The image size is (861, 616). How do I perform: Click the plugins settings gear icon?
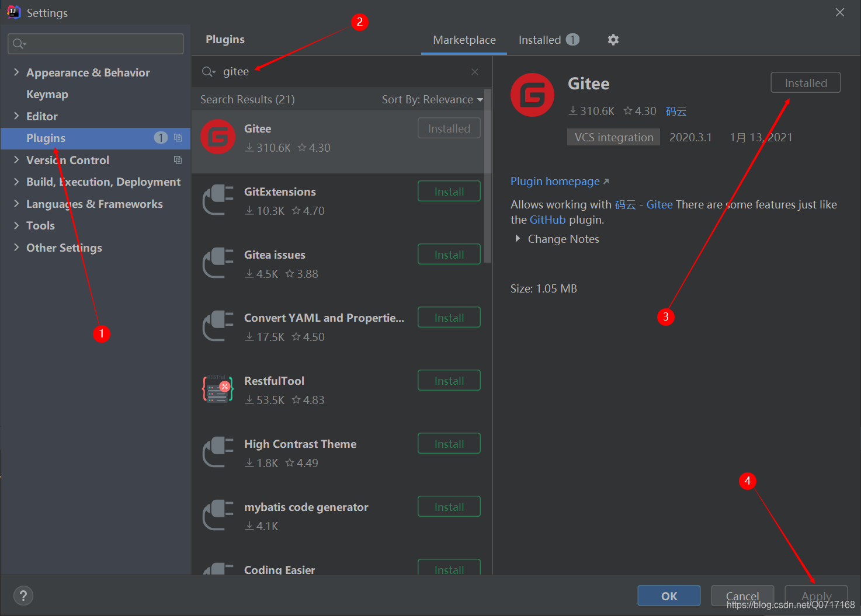[613, 40]
